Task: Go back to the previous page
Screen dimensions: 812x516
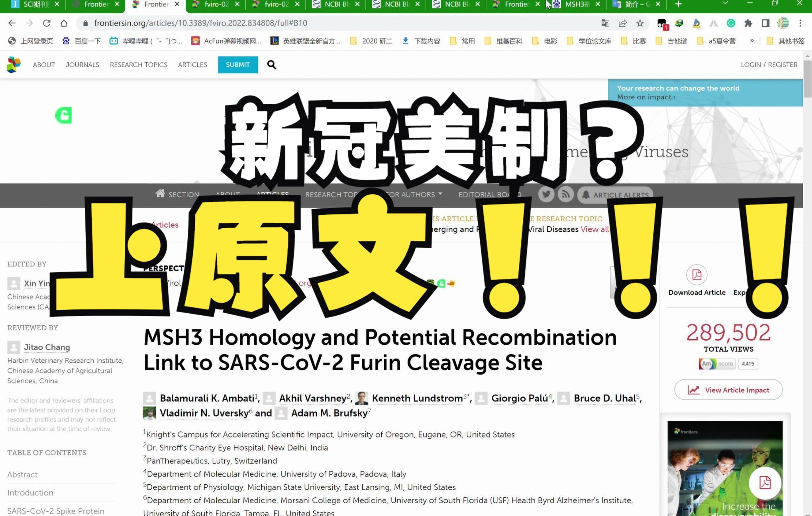Action: click(12, 23)
